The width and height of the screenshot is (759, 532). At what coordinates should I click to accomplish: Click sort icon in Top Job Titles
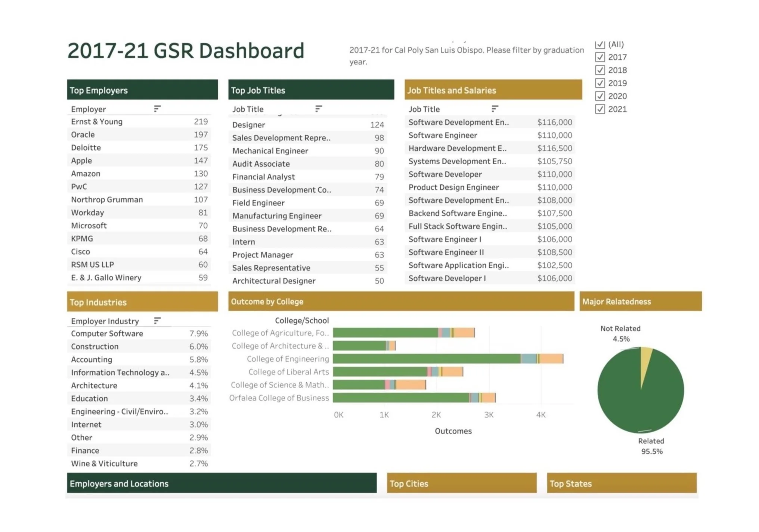pyautogui.click(x=318, y=109)
